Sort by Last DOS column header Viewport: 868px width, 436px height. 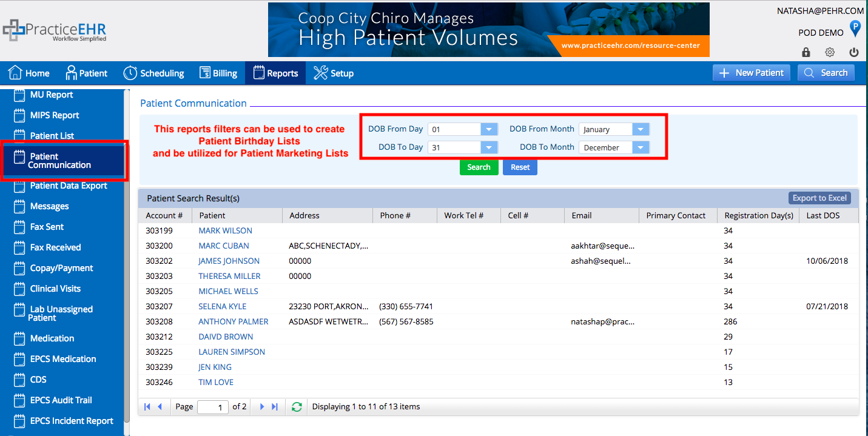829,215
